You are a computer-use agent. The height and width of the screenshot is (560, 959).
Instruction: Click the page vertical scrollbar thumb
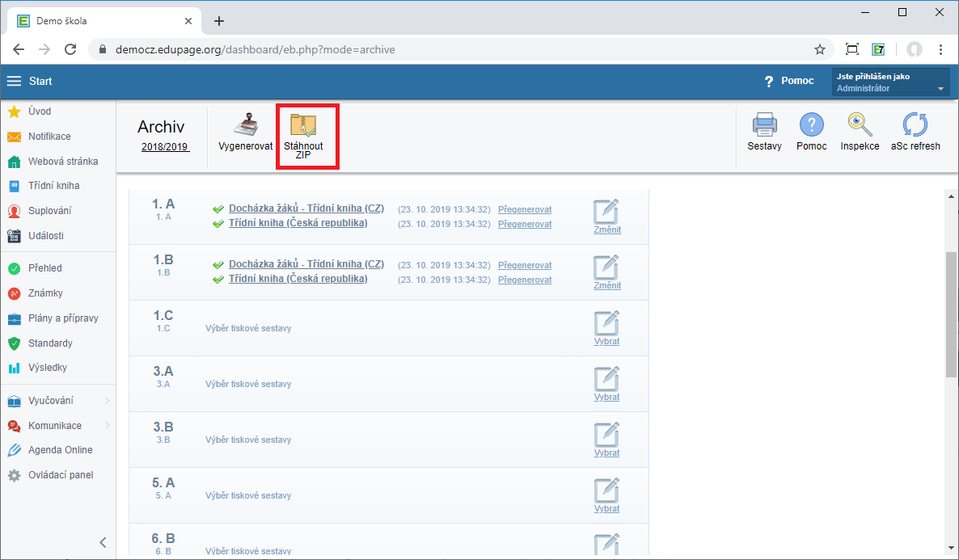click(x=951, y=315)
